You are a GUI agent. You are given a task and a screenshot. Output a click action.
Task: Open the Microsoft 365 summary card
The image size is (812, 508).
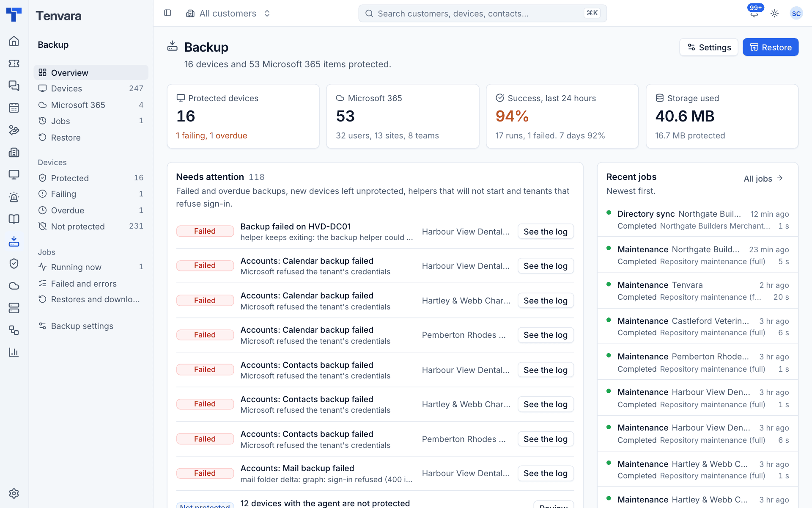click(x=403, y=116)
